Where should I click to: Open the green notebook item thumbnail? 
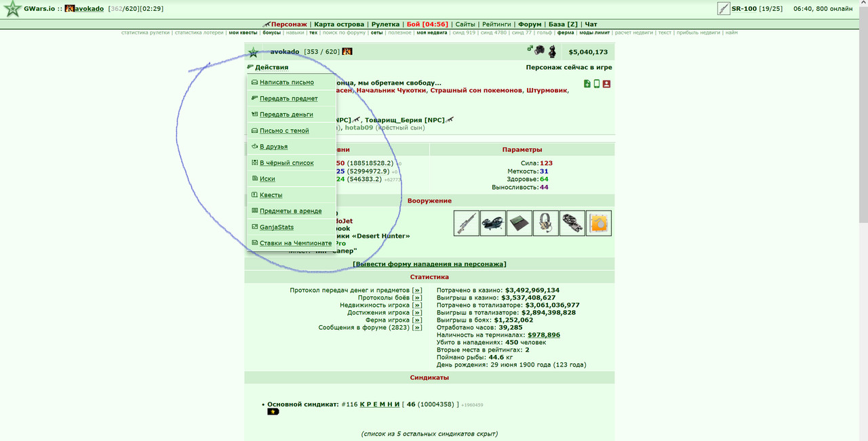(519, 223)
